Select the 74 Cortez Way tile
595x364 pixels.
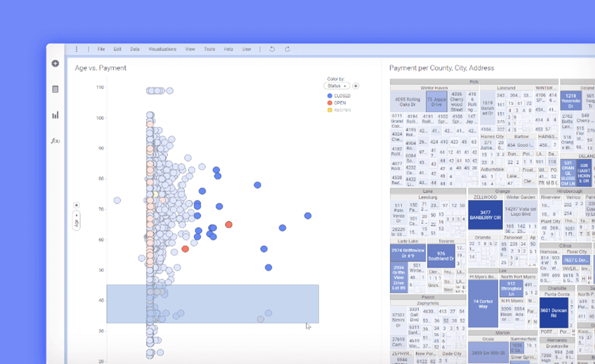click(483, 303)
